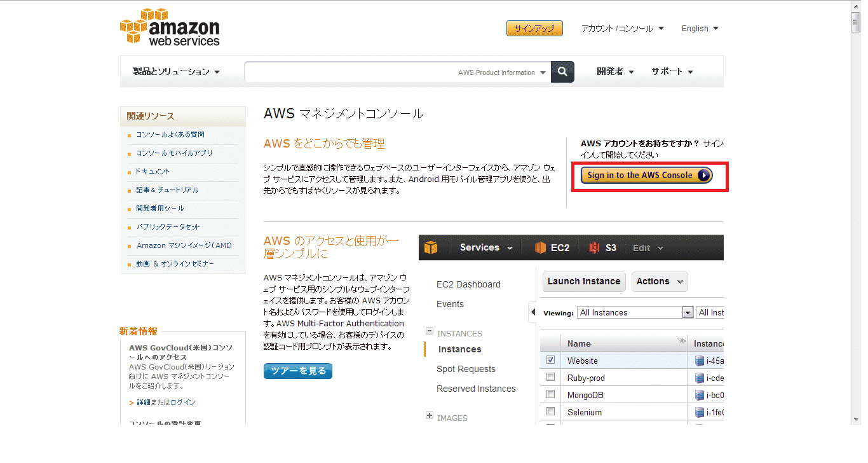This screenshot has width=868, height=463.
Task: Click the Ruby-prod row instance icon
Action: [700, 378]
